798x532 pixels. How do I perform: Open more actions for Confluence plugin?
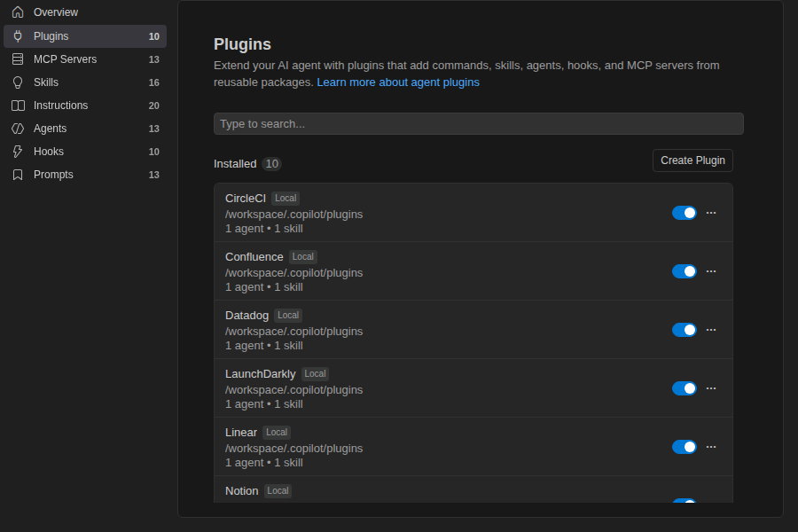click(711, 271)
